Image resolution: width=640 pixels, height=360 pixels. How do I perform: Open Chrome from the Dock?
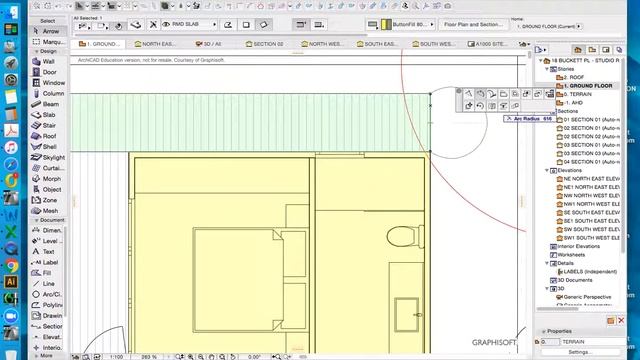point(11,266)
